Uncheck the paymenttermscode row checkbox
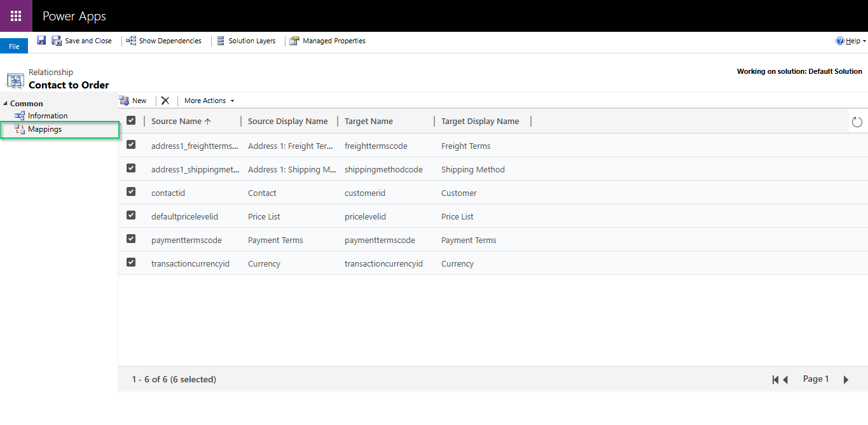The width and height of the screenshot is (868, 425). [131, 239]
